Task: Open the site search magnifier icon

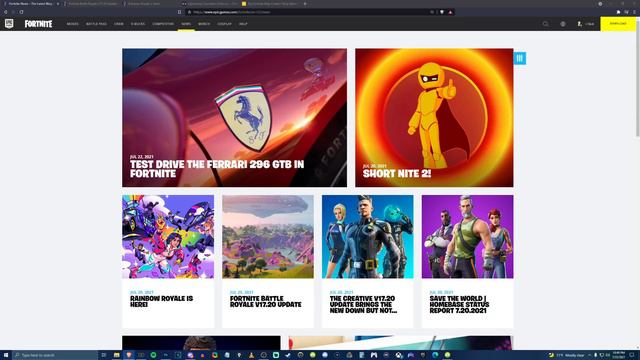Action: click(x=545, y=24)
